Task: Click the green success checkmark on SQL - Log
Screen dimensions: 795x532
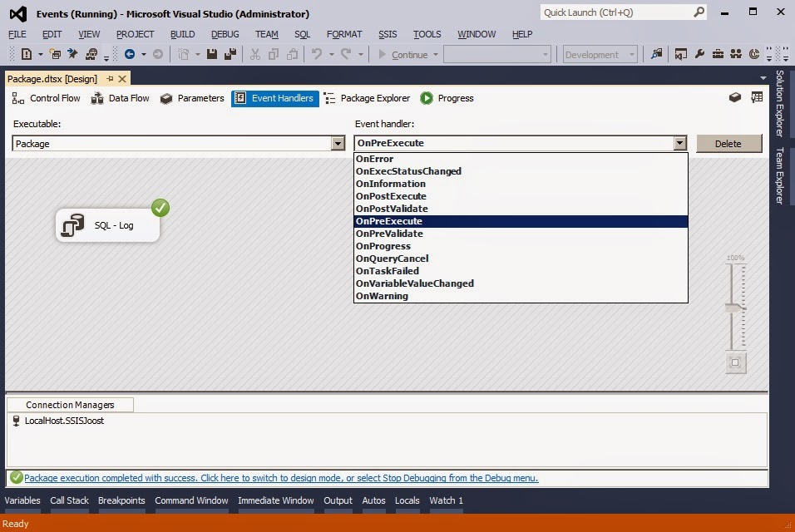Action: [x=160, y=208]
